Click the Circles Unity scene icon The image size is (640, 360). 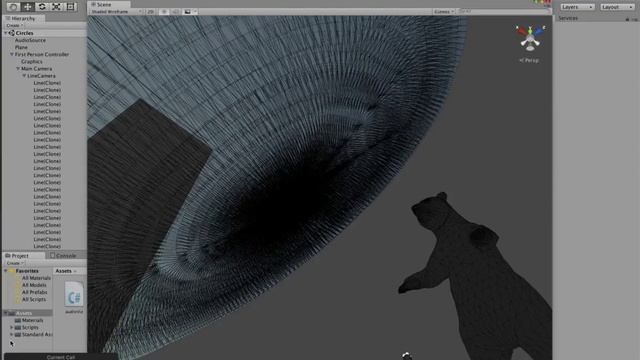click(11, 33)
